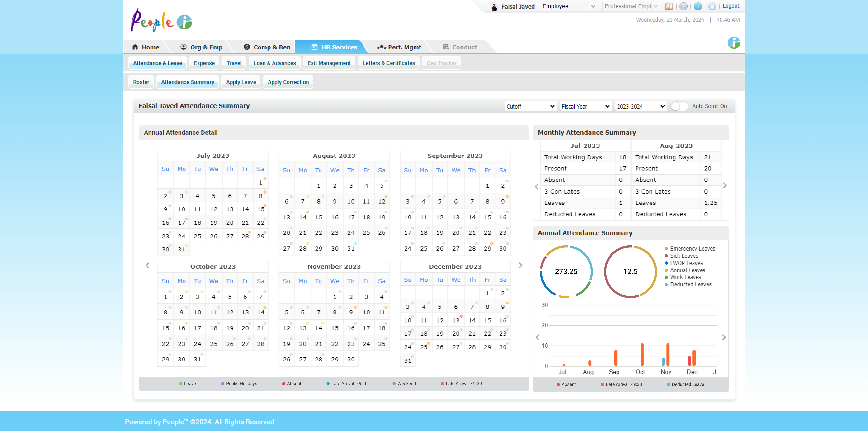The image size is (868, 431).
Task: Open the Travel submenu
Action: click(234, 63)
